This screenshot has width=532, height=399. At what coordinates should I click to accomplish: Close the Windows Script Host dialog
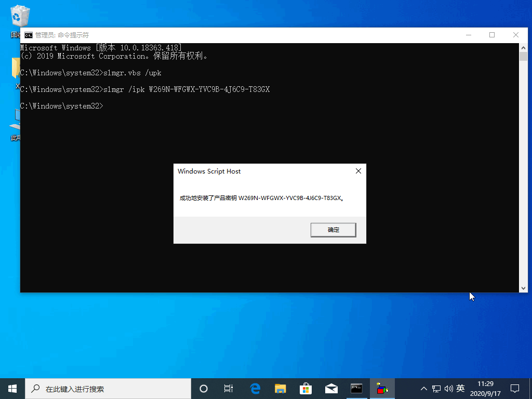pos(358,171)
